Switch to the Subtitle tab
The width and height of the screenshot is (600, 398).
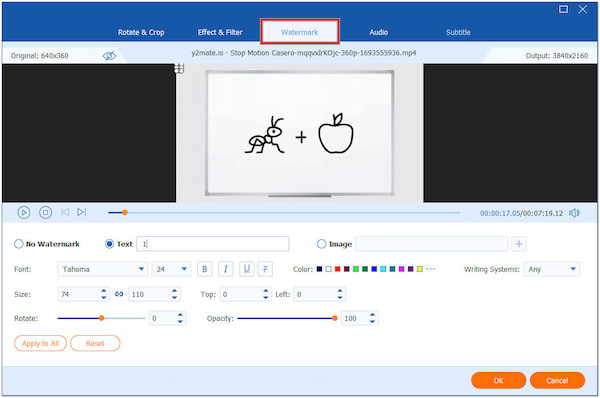coord(458,32)
